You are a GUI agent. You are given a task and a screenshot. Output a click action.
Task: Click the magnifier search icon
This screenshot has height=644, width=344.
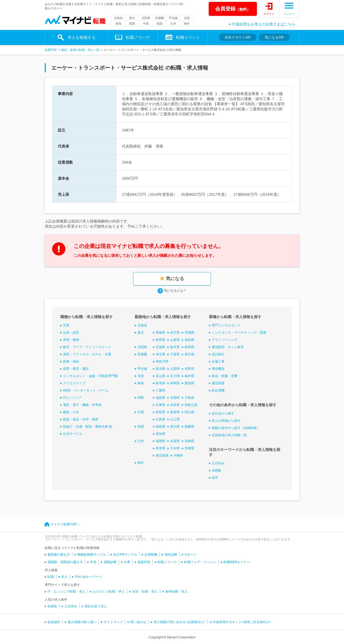click(x=61, y=37)
